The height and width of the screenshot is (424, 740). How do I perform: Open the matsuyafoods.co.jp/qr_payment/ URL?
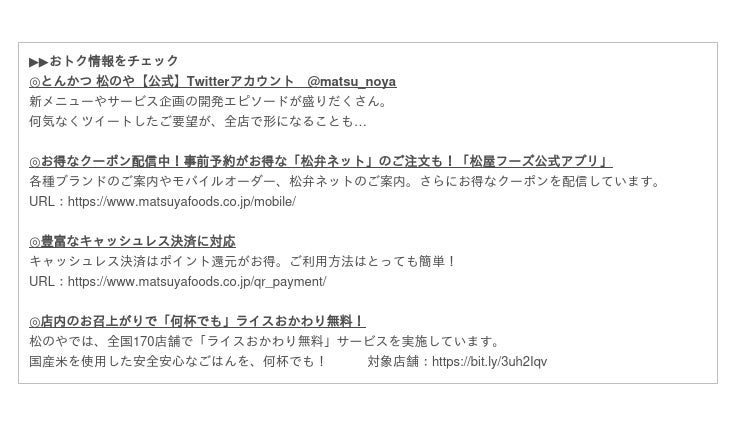tap(197, 281)
